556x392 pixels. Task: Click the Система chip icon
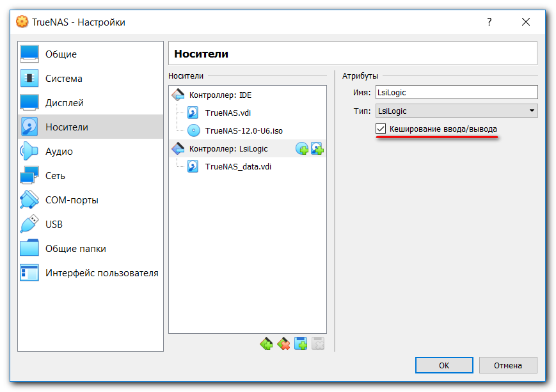click(x=29, y=78)
